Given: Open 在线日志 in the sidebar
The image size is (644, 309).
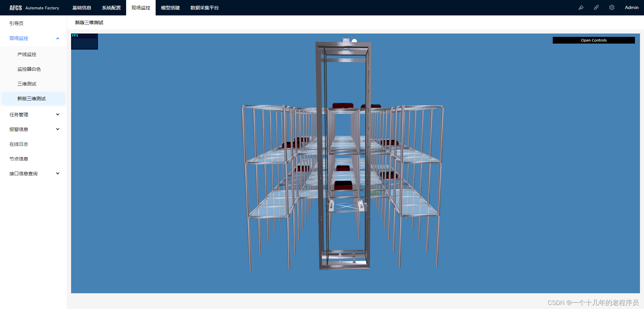Looking at the screenshot, I should [33, 144].
